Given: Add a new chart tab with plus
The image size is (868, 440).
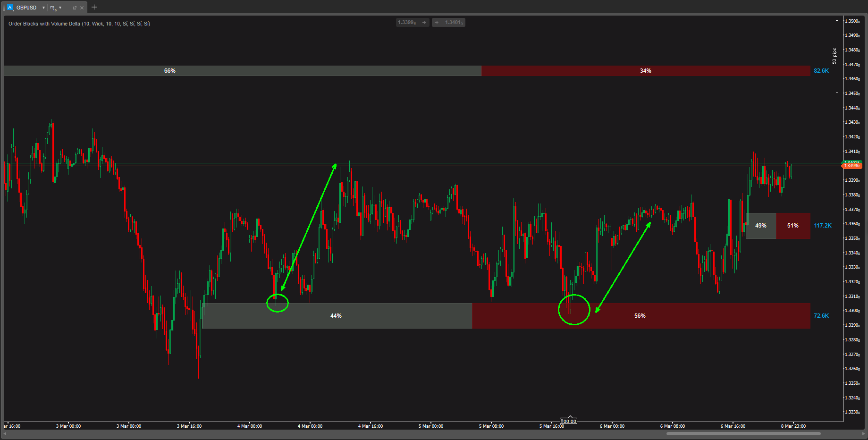Looking at the screenshot, I should coord(94,7).
